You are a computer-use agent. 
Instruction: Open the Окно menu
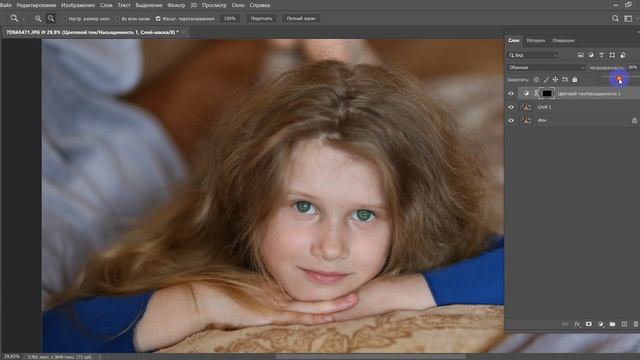(x=238, y=5)
